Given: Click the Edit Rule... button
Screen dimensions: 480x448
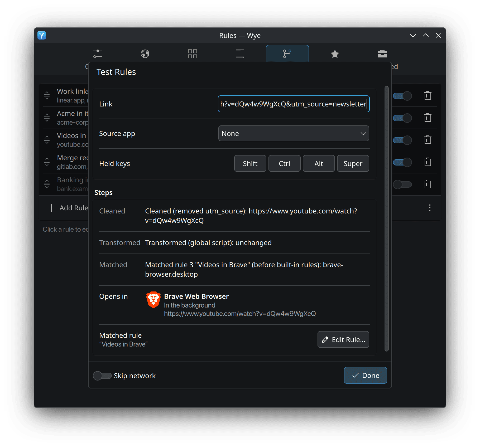Looking at the screenshot, I should click(x=343, y=339).
